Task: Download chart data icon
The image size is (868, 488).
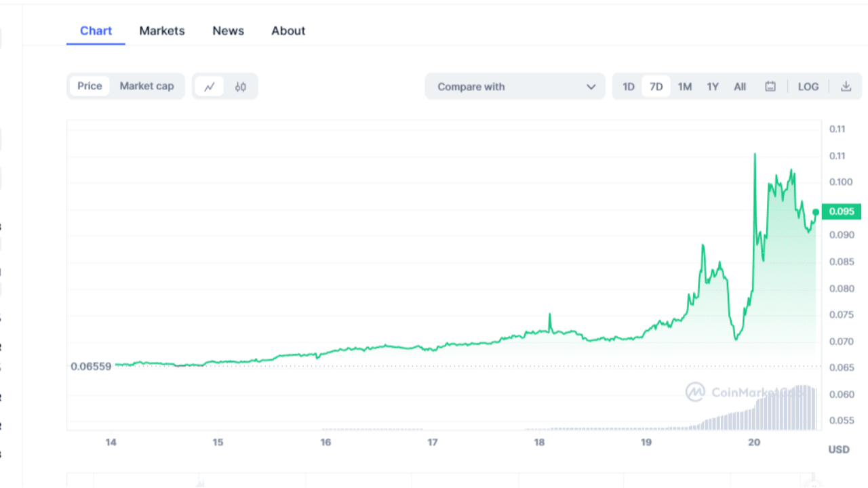Action: pos(846,87)
